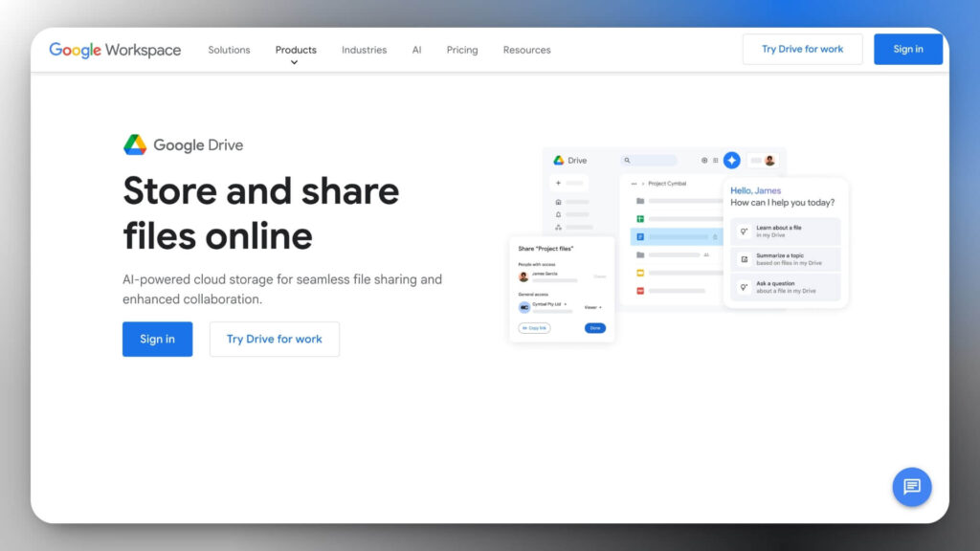980x551 pixels.
Task: Open the chat support bubble
Action: point(911,486)
